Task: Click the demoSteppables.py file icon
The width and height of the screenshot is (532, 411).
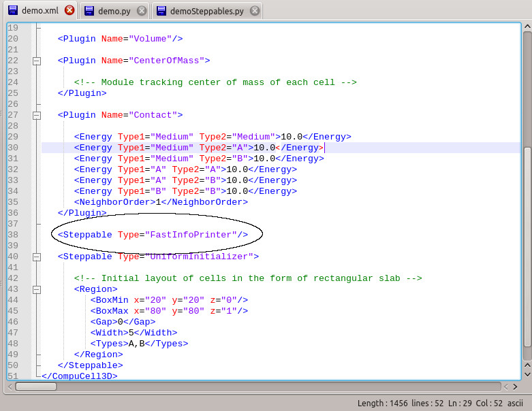Action: pyautogui.click(x=160, y=11)
